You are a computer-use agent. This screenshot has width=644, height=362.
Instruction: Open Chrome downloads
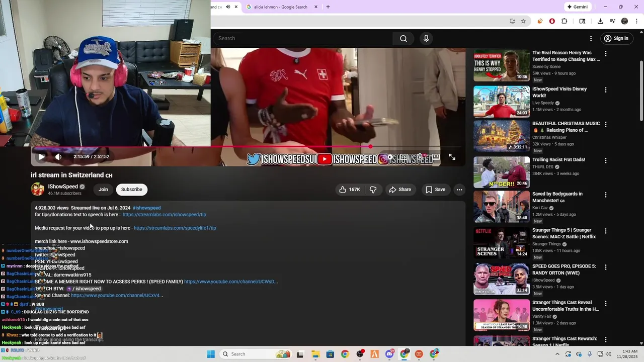[600, 21]
